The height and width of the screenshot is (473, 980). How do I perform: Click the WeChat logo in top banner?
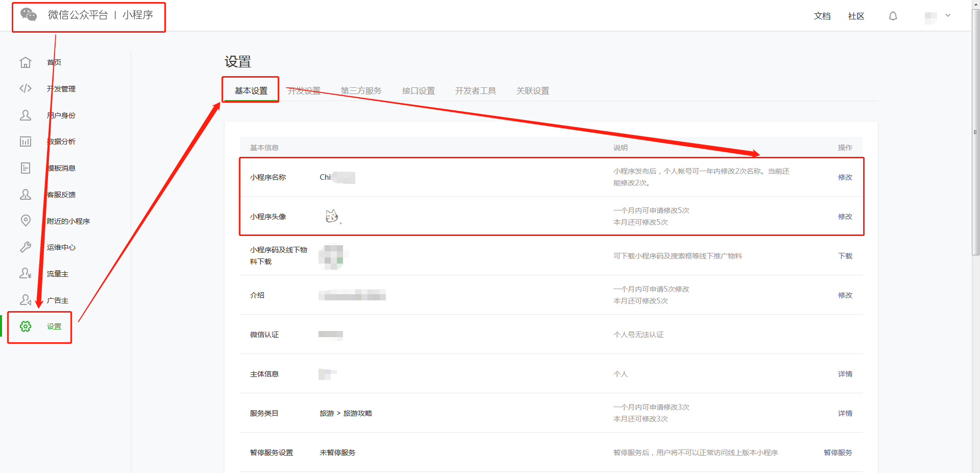(x=29, y=15)
